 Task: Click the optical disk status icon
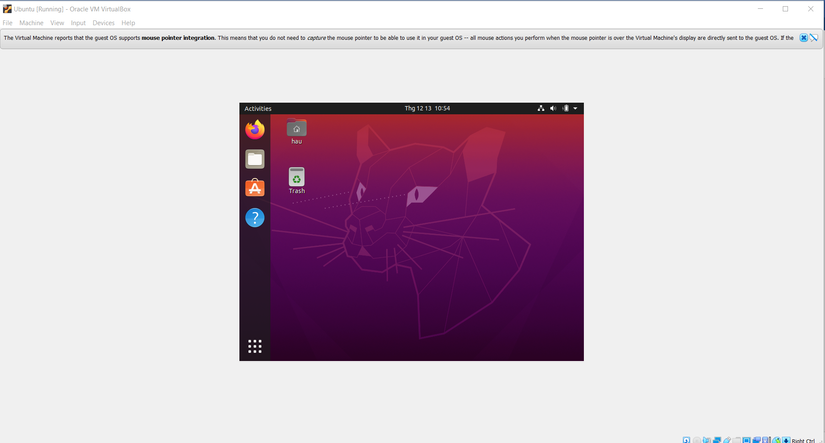pyautogui.click(x=697, y=440)
